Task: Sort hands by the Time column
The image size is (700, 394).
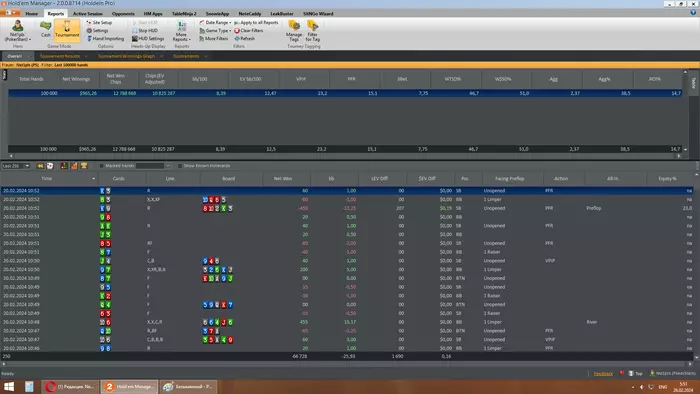Action: 46,178
